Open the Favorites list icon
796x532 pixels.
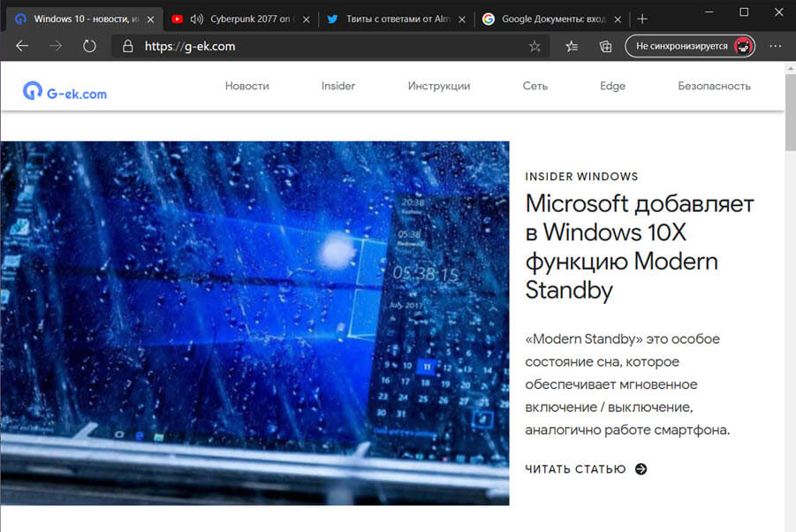tap(572, 46)
